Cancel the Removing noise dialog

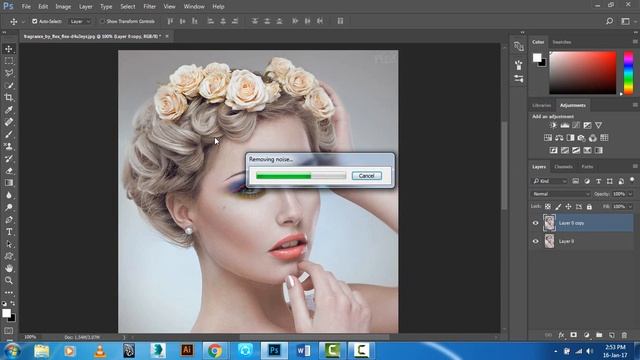(x=367, y=176)
